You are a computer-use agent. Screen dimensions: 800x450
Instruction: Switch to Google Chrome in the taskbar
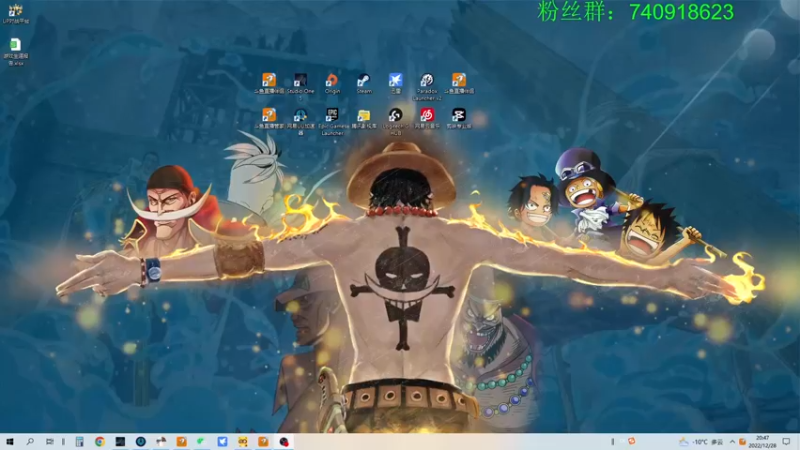pyautogui.click(x=99, y=441)
